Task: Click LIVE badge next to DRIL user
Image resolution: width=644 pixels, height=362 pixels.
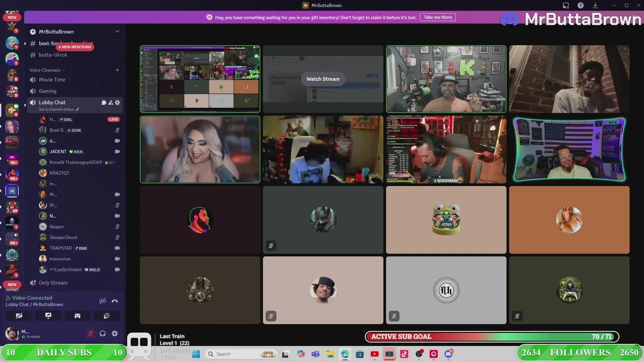Action: (x=113, y=120)
